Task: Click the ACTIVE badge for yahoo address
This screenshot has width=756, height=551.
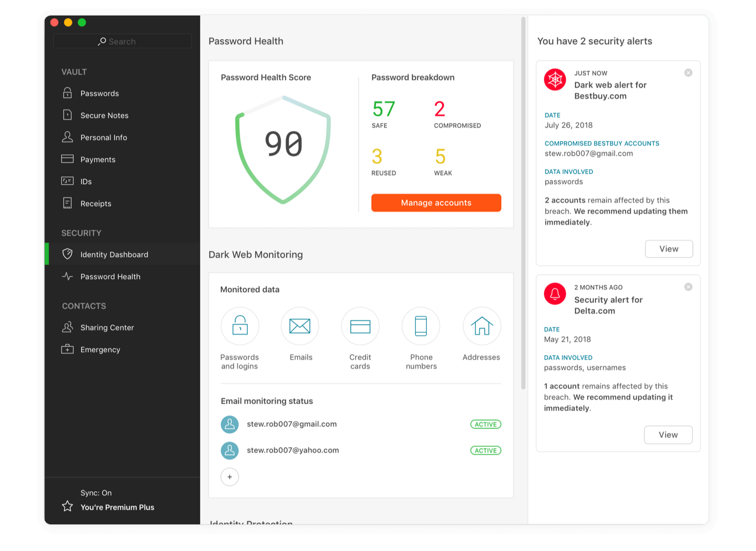Action: pos(485,451)
